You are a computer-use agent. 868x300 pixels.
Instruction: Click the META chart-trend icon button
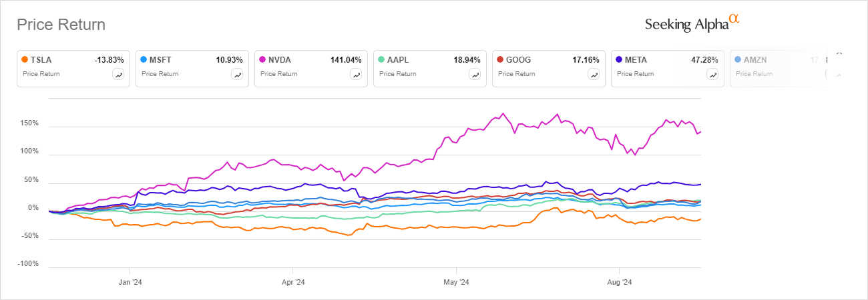click(x=712, y=75)
